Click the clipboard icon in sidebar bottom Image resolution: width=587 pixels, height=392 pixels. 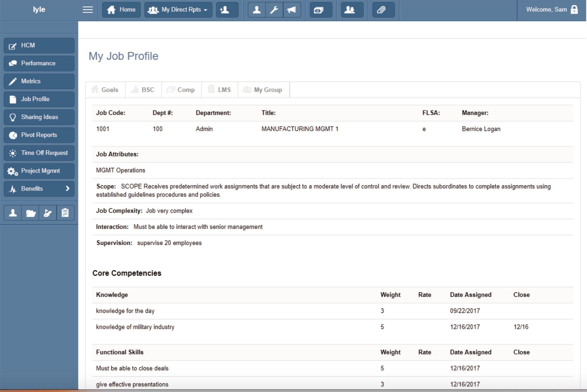(65, 213)
